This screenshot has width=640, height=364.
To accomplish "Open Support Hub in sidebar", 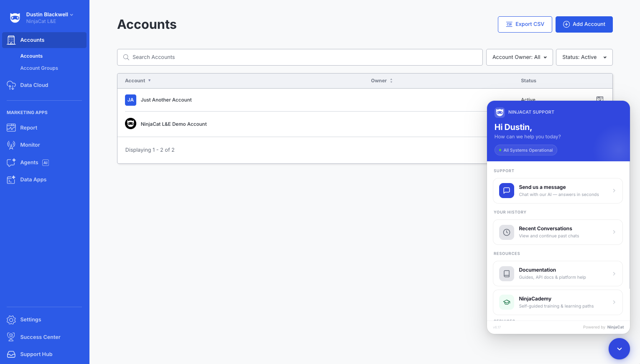I will coord(36,354).
